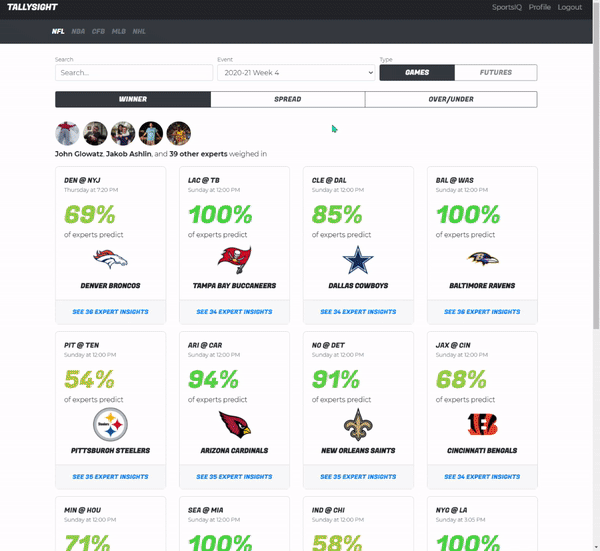Click the MIN @ HOU matchup heading
Screen dimensions: 600x551
tap(82, 510)
